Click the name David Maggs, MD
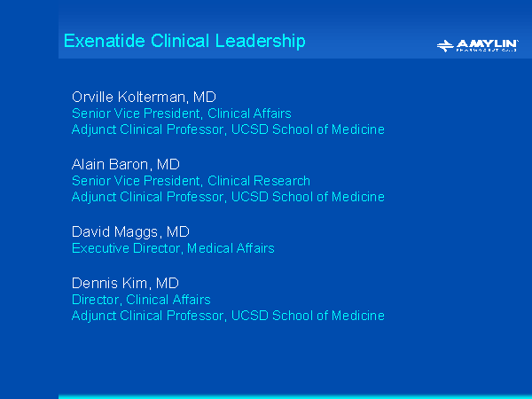This screenshot has height=399, width=532. pyautogui.click(x=130, y=231)
